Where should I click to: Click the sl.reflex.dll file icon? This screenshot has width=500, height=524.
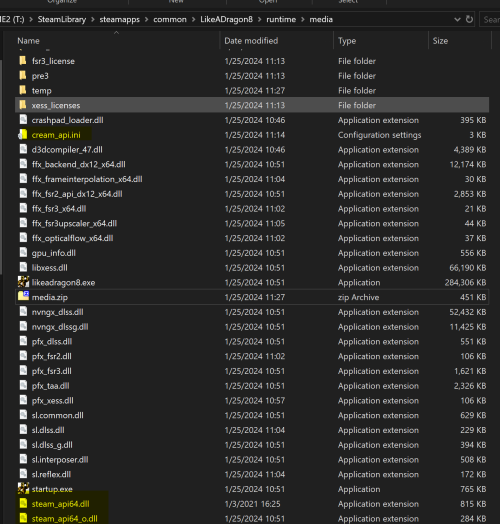pos(23,474)
